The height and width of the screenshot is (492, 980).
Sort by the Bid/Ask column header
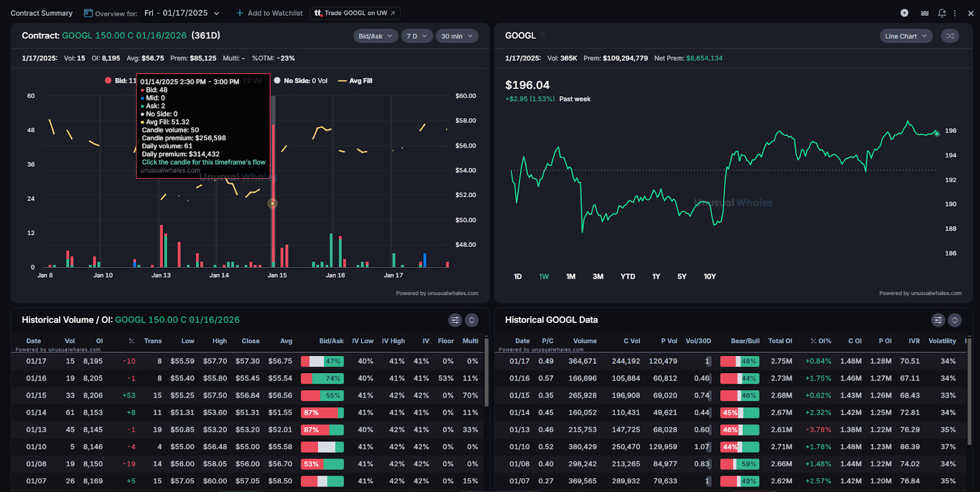click(331, 341)
